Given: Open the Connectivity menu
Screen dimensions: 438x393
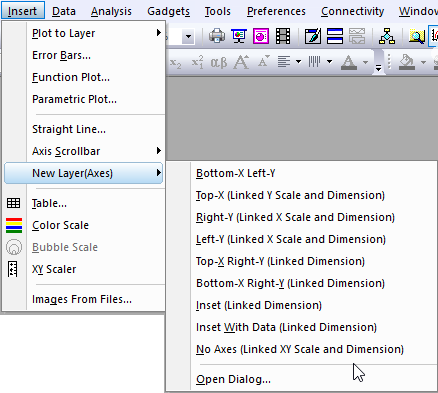Looking at the screenshot, I should 352,11.
